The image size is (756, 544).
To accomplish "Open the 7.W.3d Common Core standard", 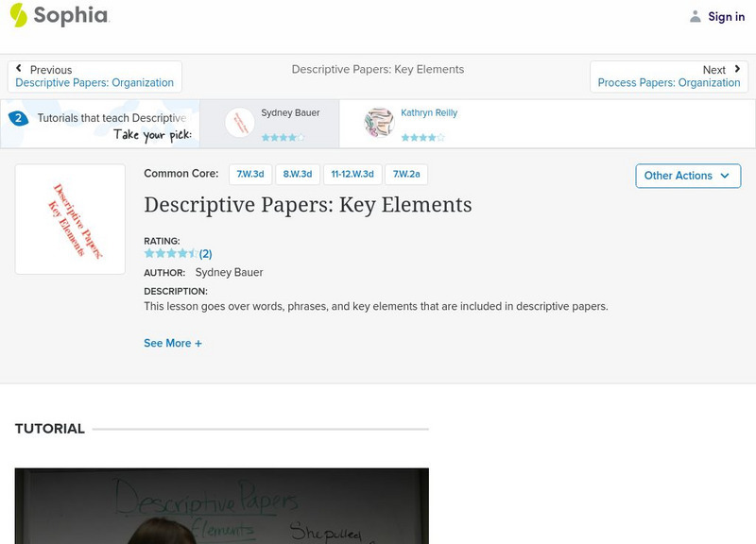I will 250,175.
